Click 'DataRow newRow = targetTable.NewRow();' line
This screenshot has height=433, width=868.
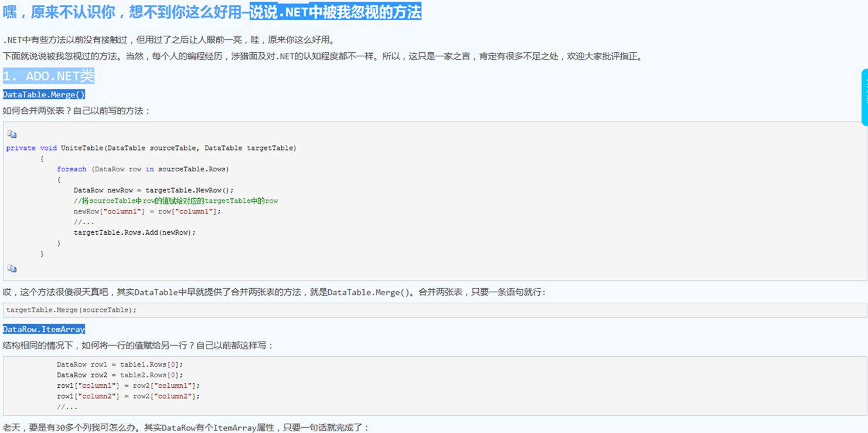(154, 190)
